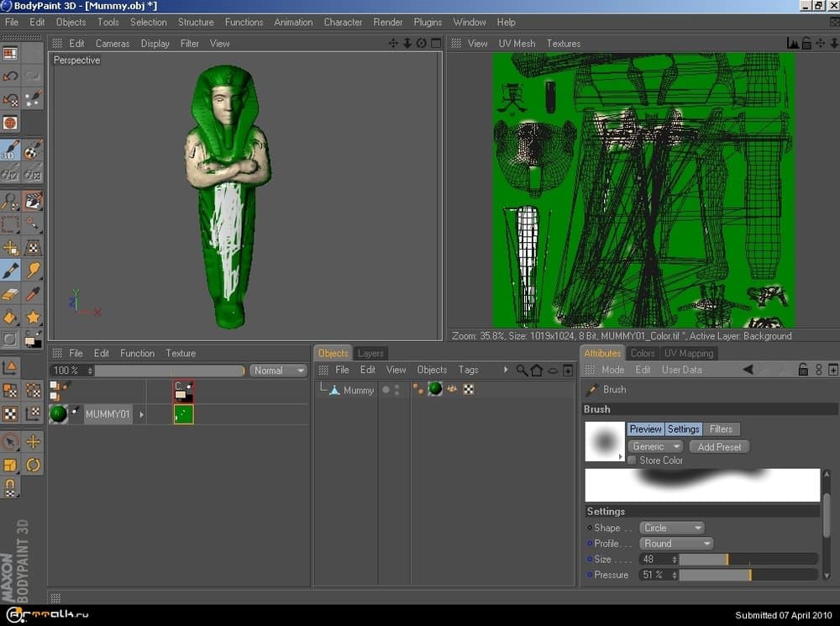Screen dimensions: 840x626
Task: Click the brush Pressure slider
Action: (748, 576)
